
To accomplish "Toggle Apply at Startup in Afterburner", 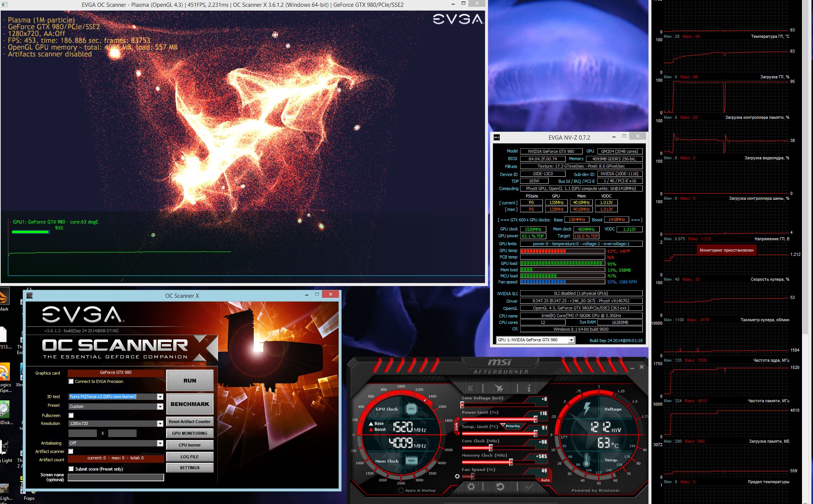I will [x=401, y=490].
